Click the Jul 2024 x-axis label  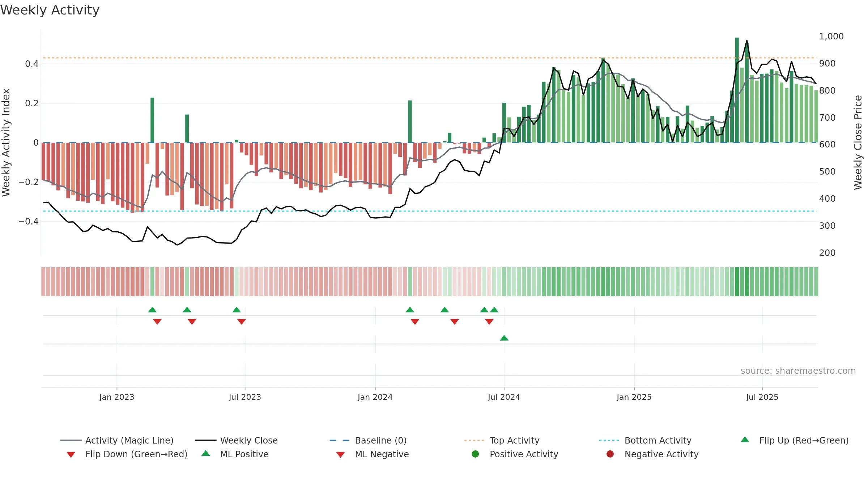point(504,397)
